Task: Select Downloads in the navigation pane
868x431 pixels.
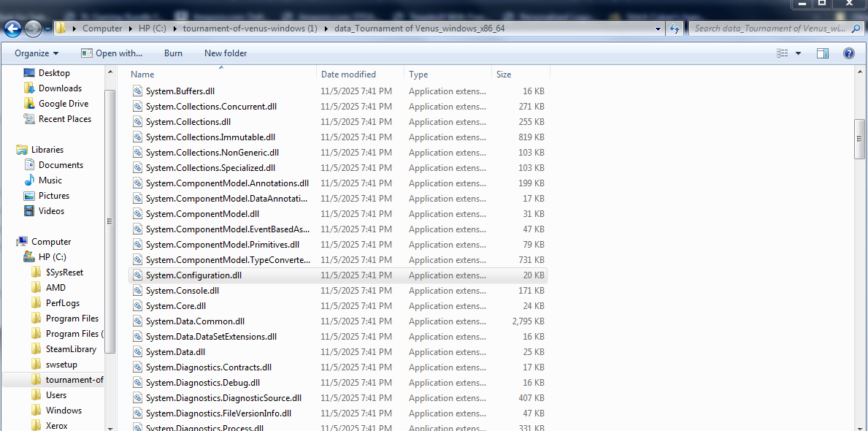Action: click(60, 88)
